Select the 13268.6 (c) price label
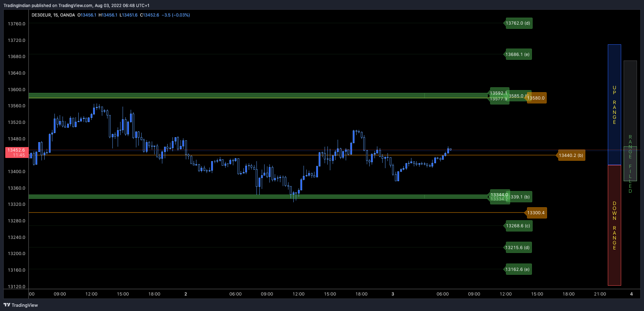 pyautogui.click(x=518, y=226)
